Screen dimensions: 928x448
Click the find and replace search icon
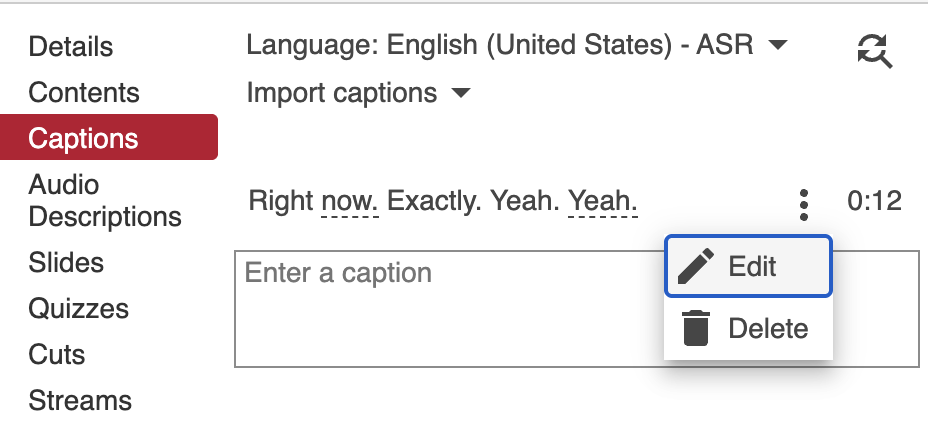875,50
